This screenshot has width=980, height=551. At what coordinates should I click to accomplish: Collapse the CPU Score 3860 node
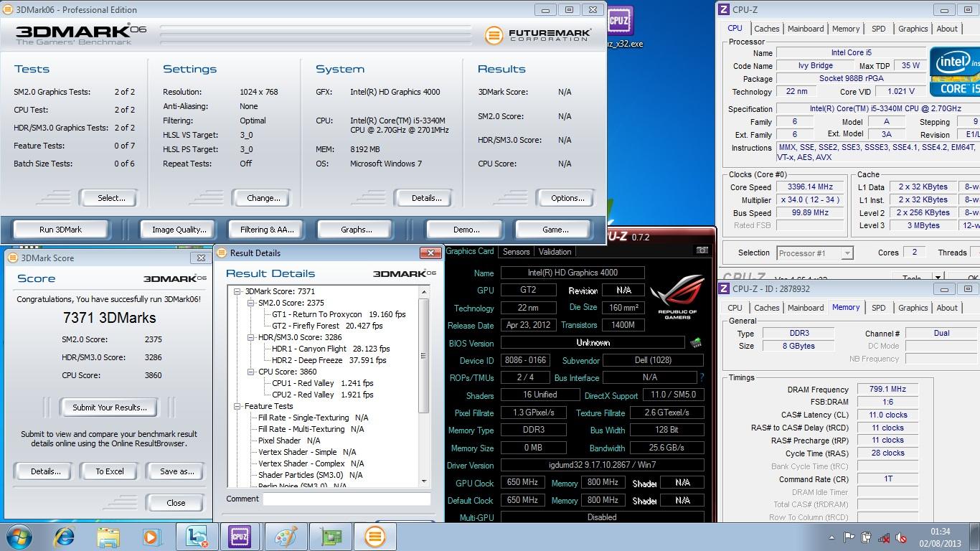[x=251, y=372]
